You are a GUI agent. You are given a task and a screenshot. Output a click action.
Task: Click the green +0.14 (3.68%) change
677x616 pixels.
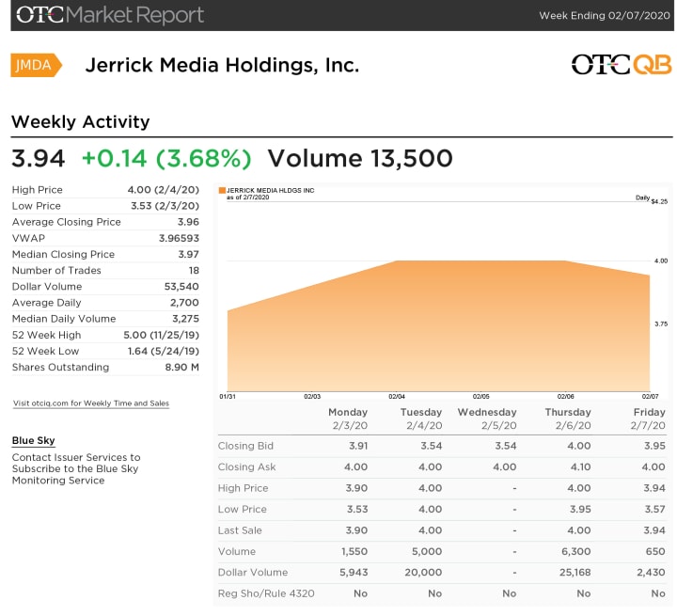166,158
